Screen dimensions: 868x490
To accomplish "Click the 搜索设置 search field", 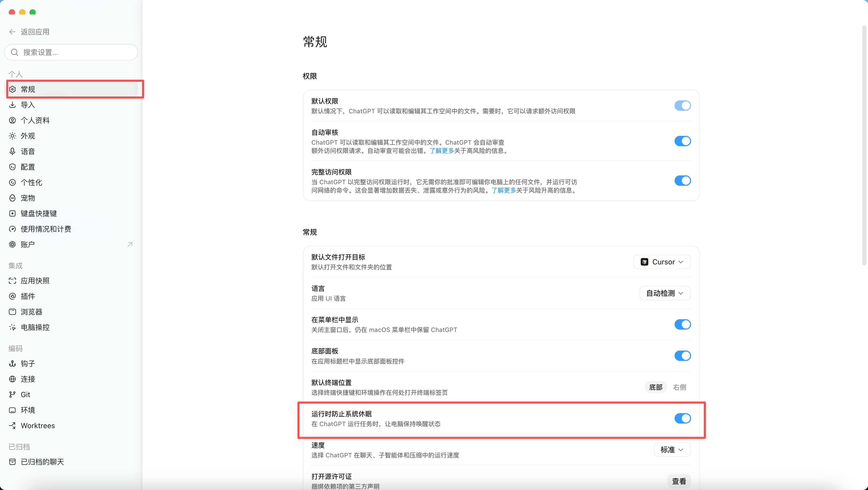I will 71,52.
